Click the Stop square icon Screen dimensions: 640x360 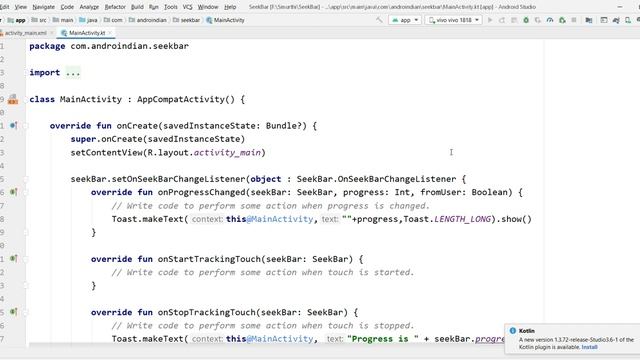574,20
